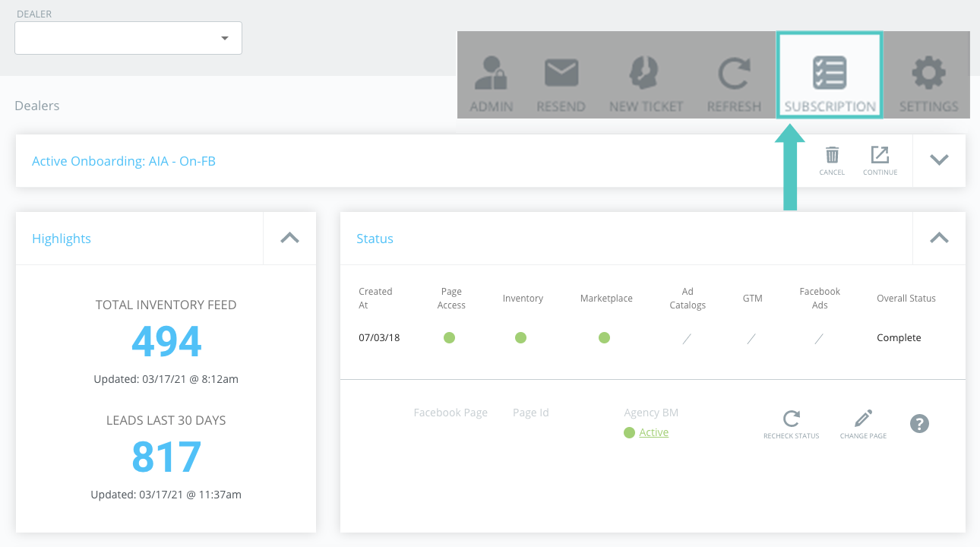Click the TOTAL INVENTORY FEED label
The width and height of the screenshot is (980, 547).
(x=166, y=305)
